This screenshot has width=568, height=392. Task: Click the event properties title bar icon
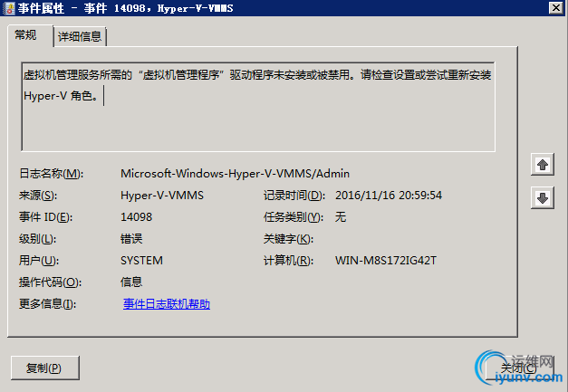[x=8, y=8]
